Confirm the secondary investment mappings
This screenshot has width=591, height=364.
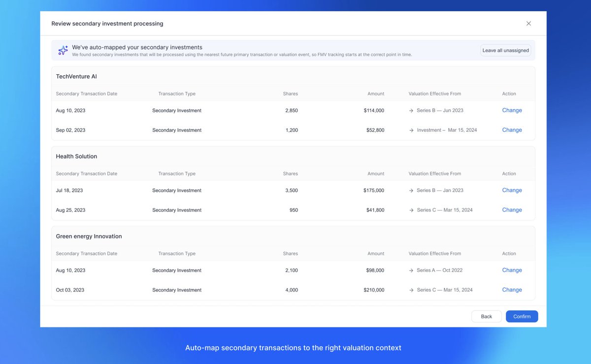point(522,316)
